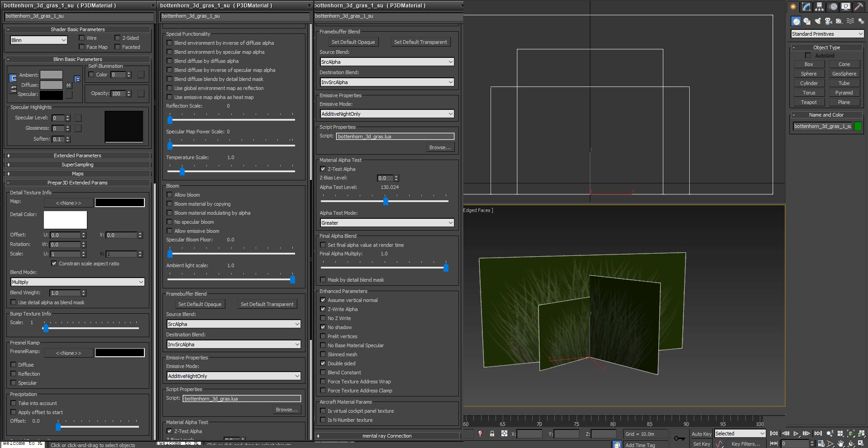Open the Motion command panel tab
868x448 pixels.
(x=833, y=7)
